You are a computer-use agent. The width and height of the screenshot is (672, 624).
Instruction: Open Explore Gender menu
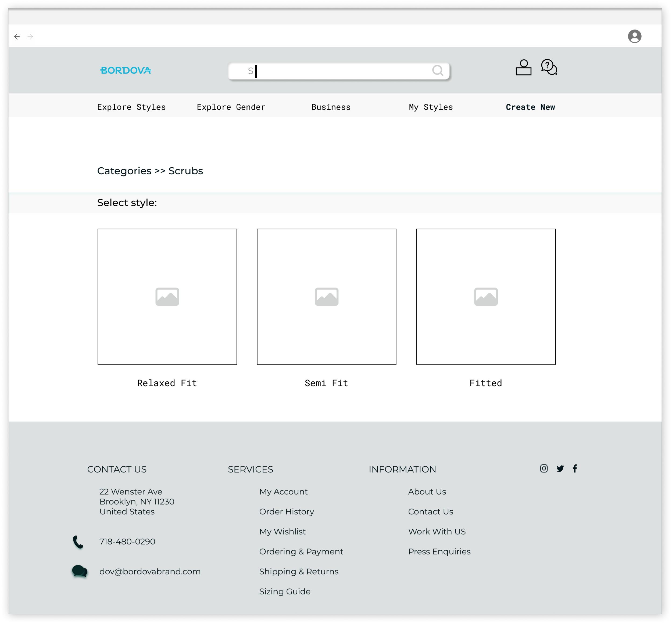point(231,107)
